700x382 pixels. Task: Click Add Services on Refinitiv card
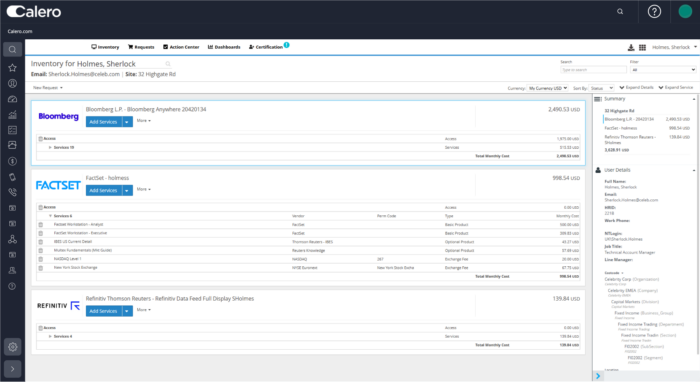click(x=103, y=311)
